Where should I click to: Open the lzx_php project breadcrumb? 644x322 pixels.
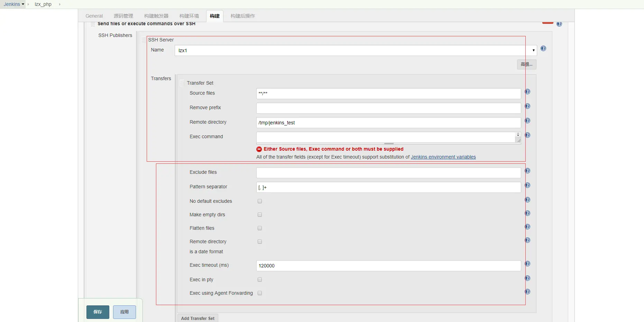pyautogui.click(x=43, y=4)
